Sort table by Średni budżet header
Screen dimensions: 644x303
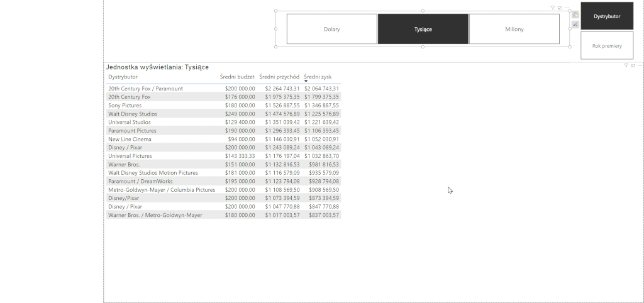(x=237, y=77)
